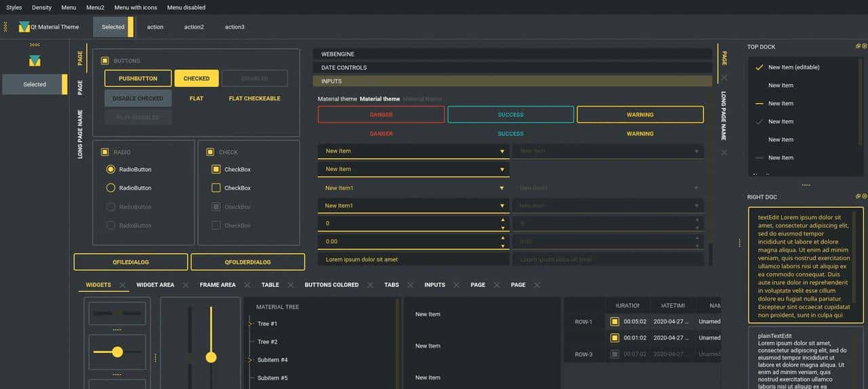Toggle the Buttons group checkbox
This screenshot has width=868, height=389.
pos(105,61)
